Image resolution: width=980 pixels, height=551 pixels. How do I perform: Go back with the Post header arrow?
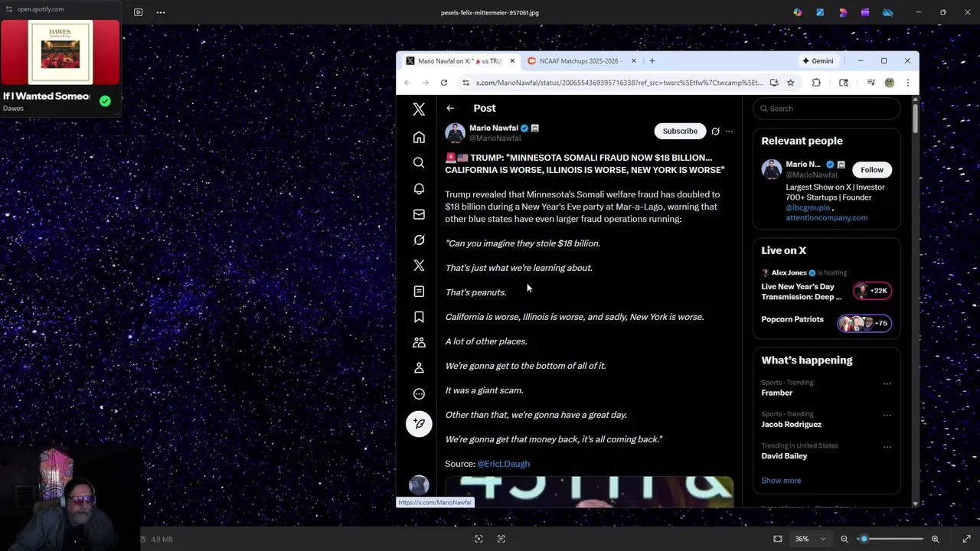(x=450, y=108)
